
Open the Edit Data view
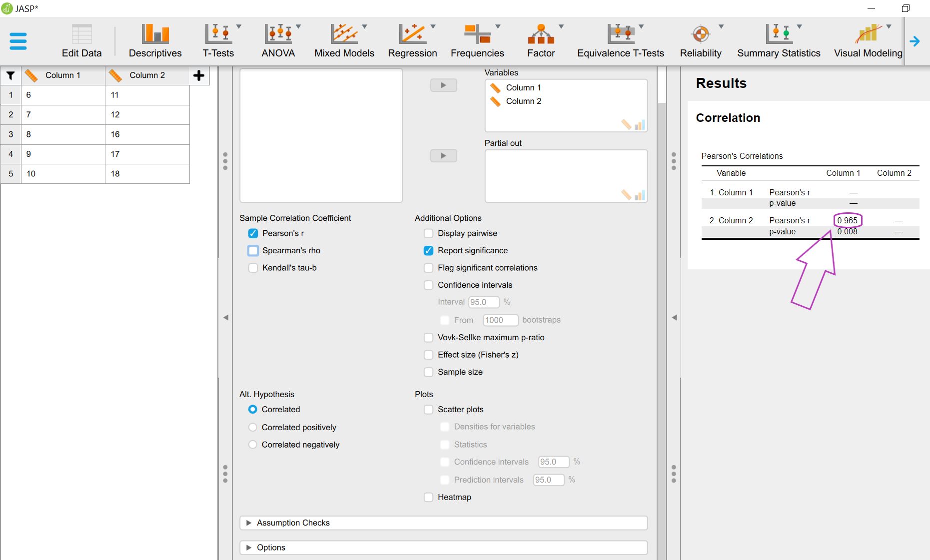coord(81,41)
